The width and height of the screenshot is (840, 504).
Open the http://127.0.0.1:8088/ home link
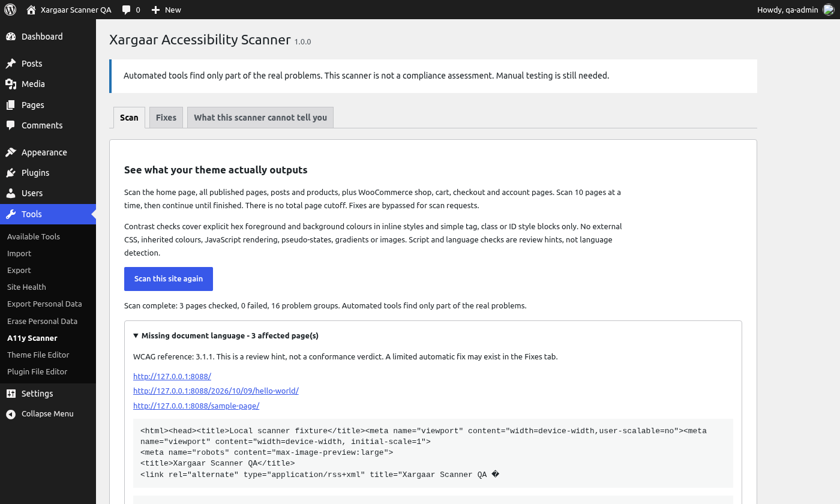point(172,376)
